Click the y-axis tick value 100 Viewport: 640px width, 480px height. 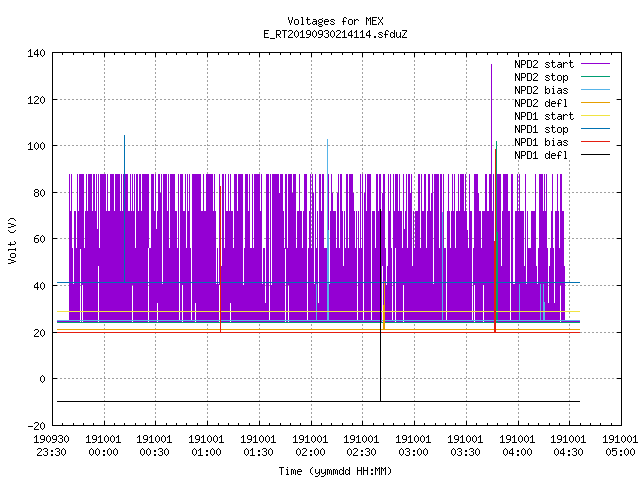[36, 146]
